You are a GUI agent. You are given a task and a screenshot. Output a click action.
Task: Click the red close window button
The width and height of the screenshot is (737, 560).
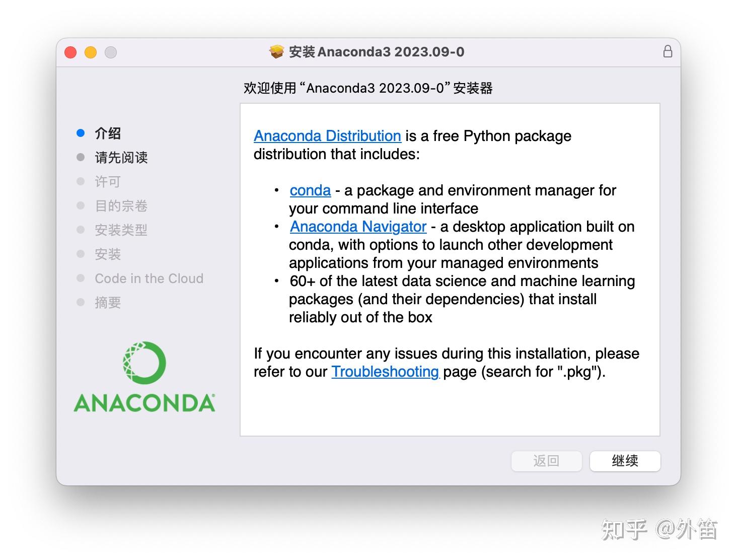coord(70,52)
